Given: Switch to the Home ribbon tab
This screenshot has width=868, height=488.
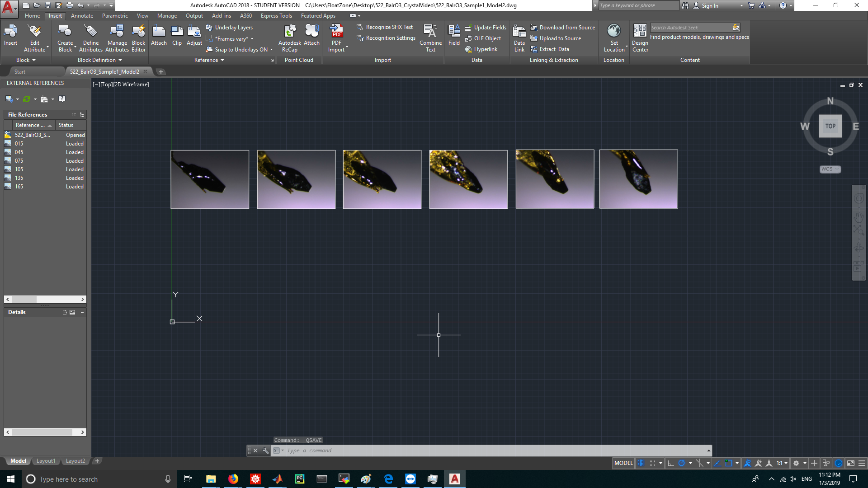Looking at the screenshot, I should [x=32, y=16].
